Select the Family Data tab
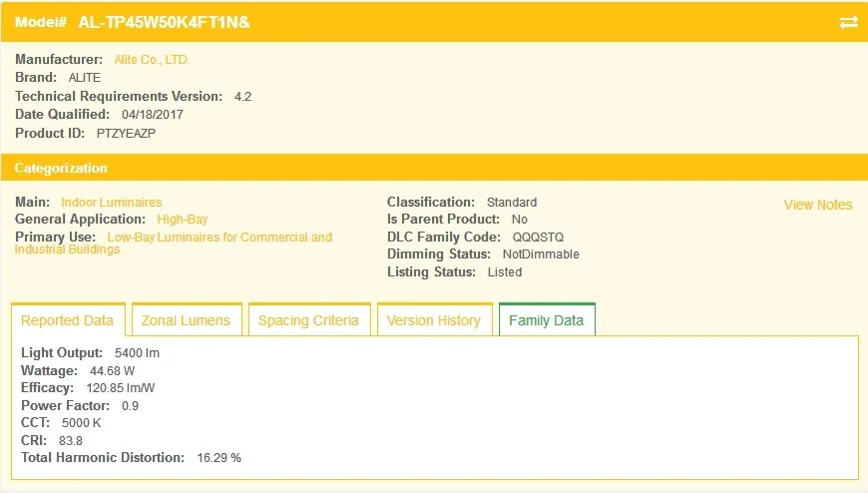This screenshot has height=493, width=868. pos(547,320)
